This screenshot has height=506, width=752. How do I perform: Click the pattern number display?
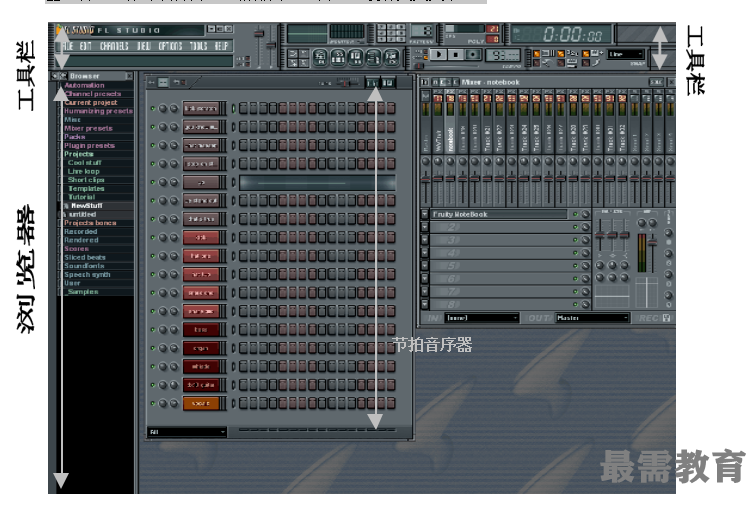(x=422, y=32)
